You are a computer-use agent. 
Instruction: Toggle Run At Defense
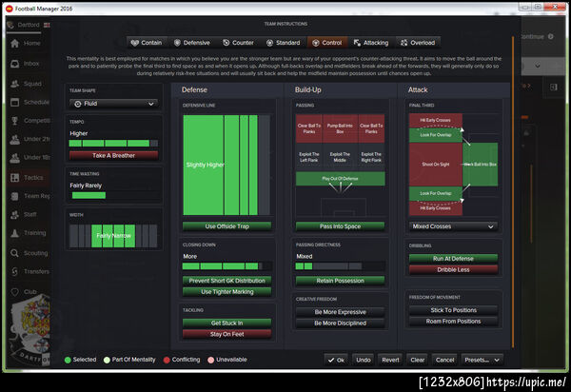click(453, 259)
